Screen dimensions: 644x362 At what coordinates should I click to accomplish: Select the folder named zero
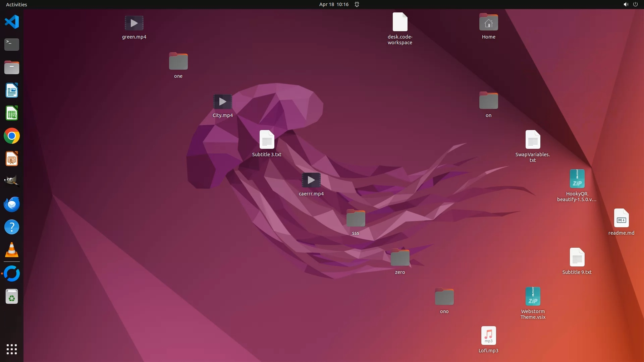400,258
